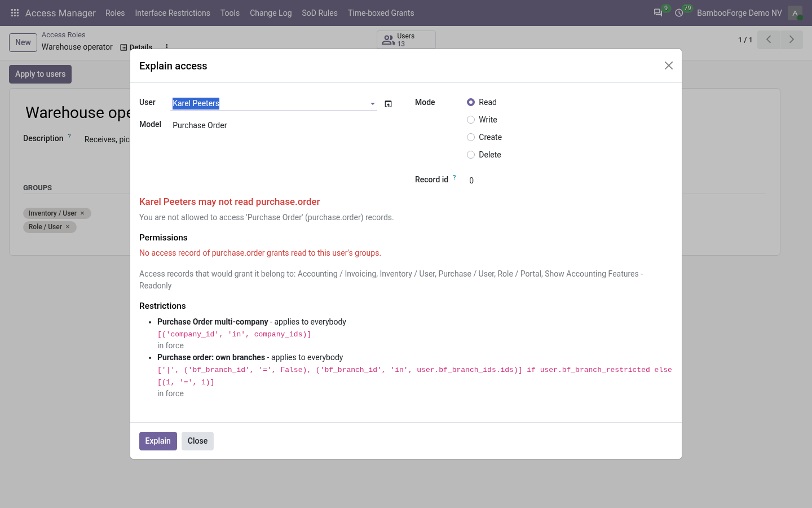Open the Time-boxed Grants menu
Screen dimensions: 812x508
tap(381, 13)
